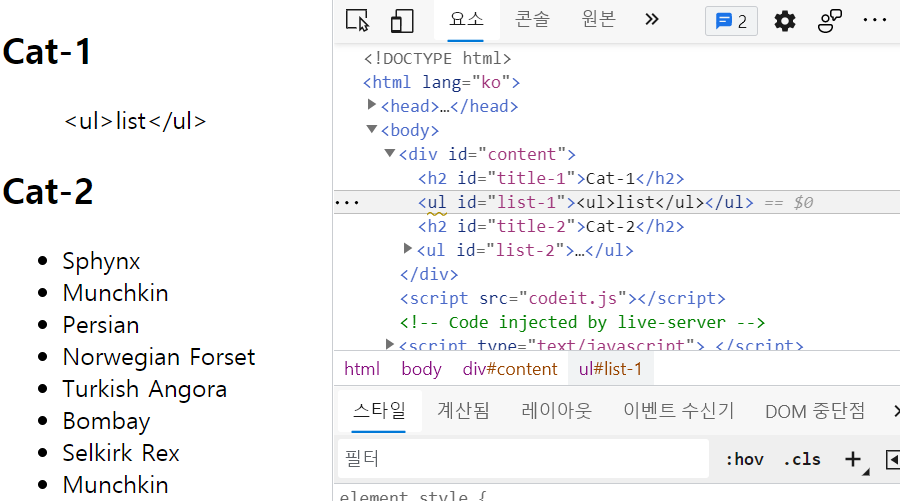Select div#content in the breadcrumb
This screenshot has width=900, height=501.
click(x=510, y=369)
